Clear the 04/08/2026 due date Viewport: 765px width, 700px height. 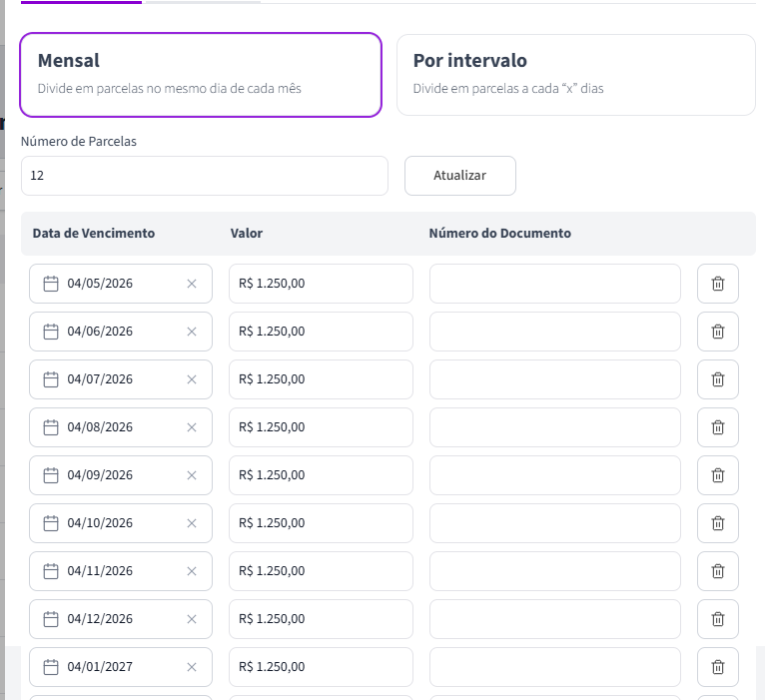pyautogui.click(x=192, y=427)
